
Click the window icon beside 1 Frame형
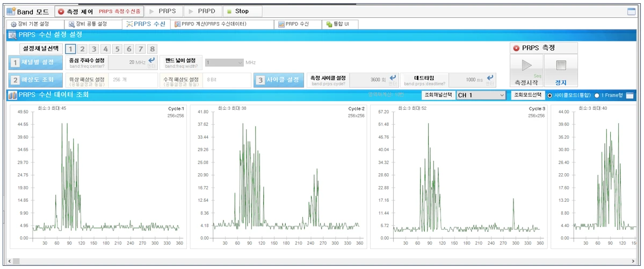pos(629,95)
